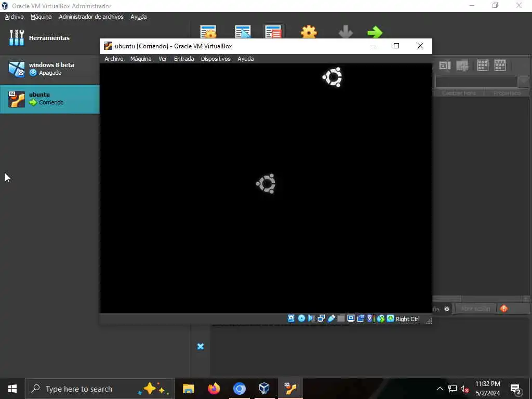Open the hard disk activity indicator
This screenshot has width=532, height=399.
click(291, 318)
